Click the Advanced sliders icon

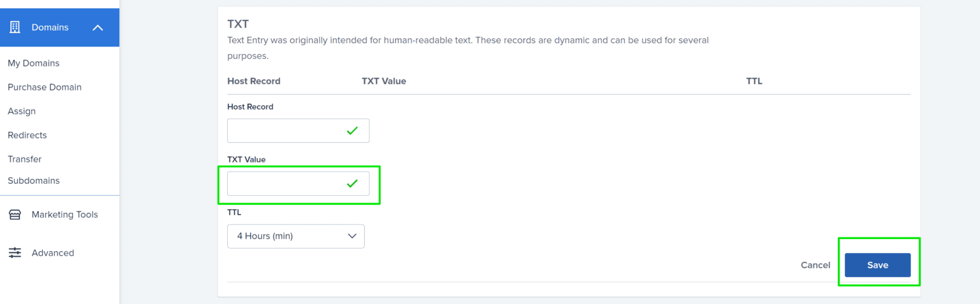click(x=15, y=253)
